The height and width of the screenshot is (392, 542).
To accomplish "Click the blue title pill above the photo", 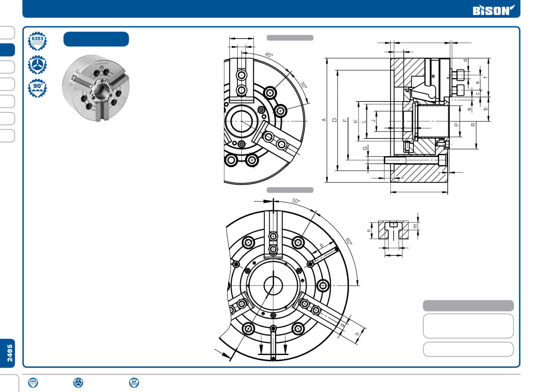I will tap(96, 39).
